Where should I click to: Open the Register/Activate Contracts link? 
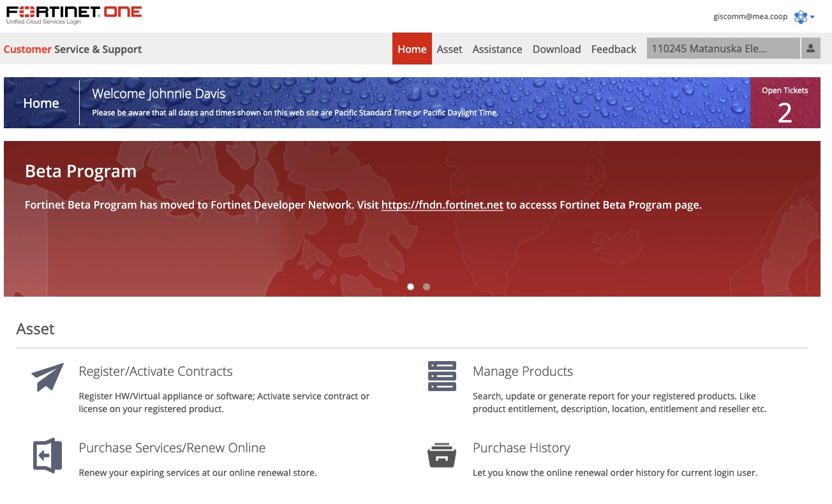[155, 371]
